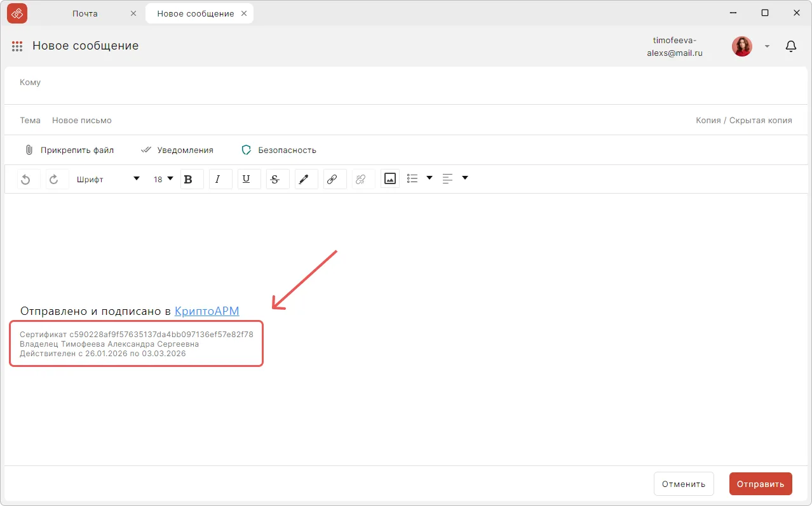Open the Шрифт font dropdown

coord(108,180)
